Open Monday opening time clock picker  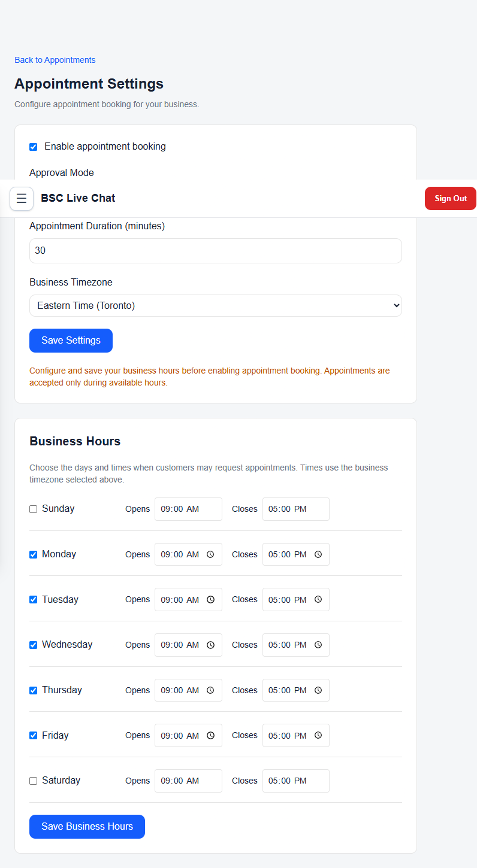pos(210,555)
